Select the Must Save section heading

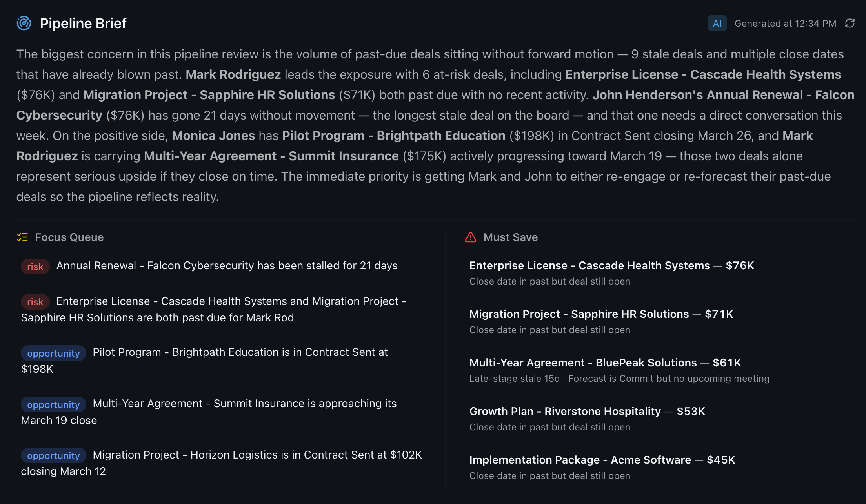click(511, 237)
